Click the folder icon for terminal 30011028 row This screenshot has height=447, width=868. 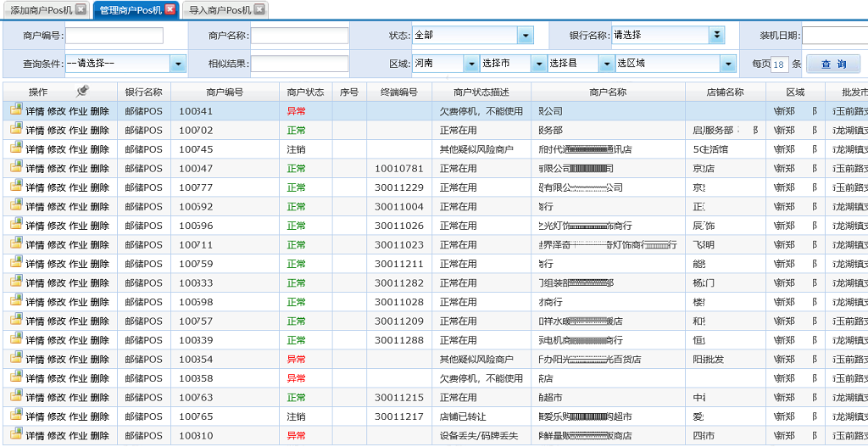click(x=16, y=300)
